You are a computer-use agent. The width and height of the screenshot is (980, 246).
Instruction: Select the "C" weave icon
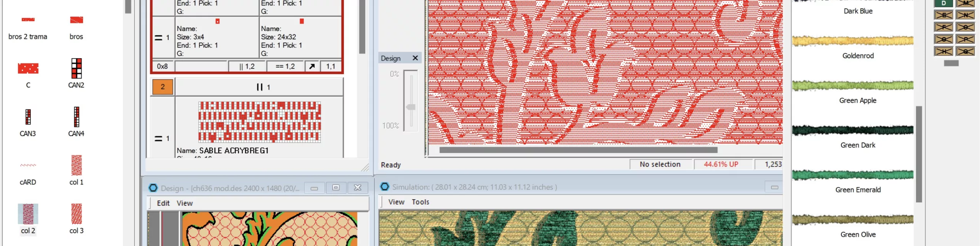point(28,68)
